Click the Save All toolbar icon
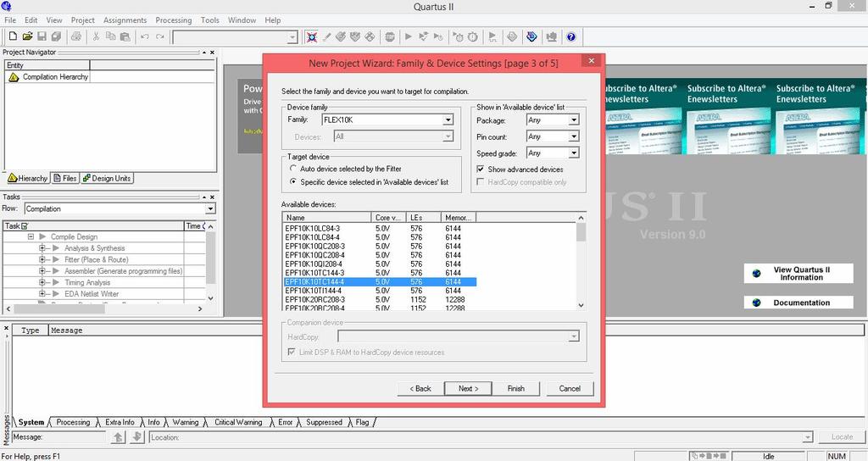868x461 pixels. click(56, 36)
